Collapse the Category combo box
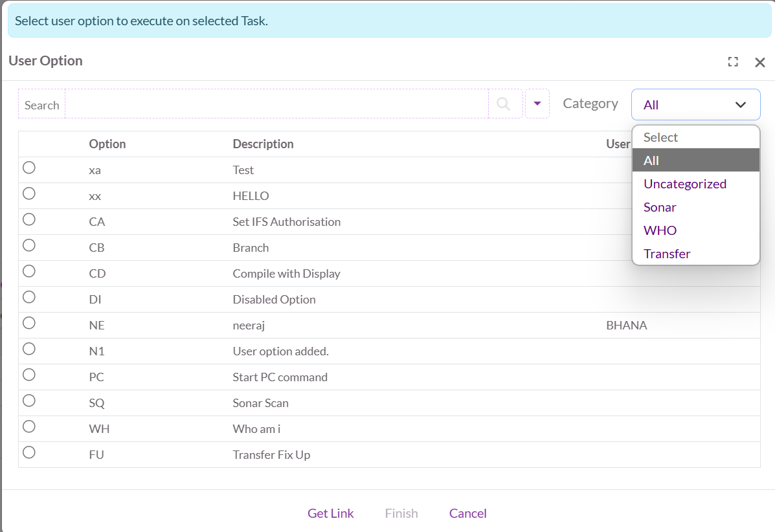 click(695, 105)
